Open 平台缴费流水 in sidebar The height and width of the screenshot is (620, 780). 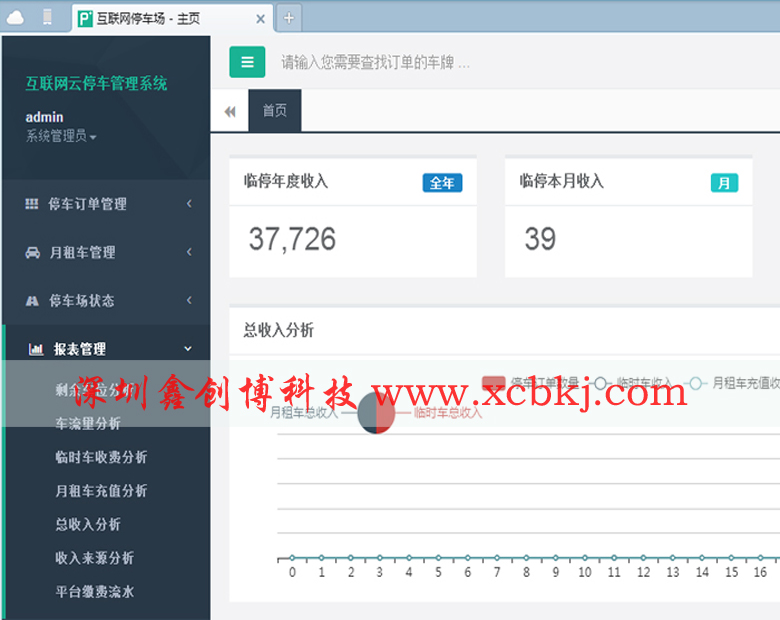pyautogui.click(x=94, y=592)
